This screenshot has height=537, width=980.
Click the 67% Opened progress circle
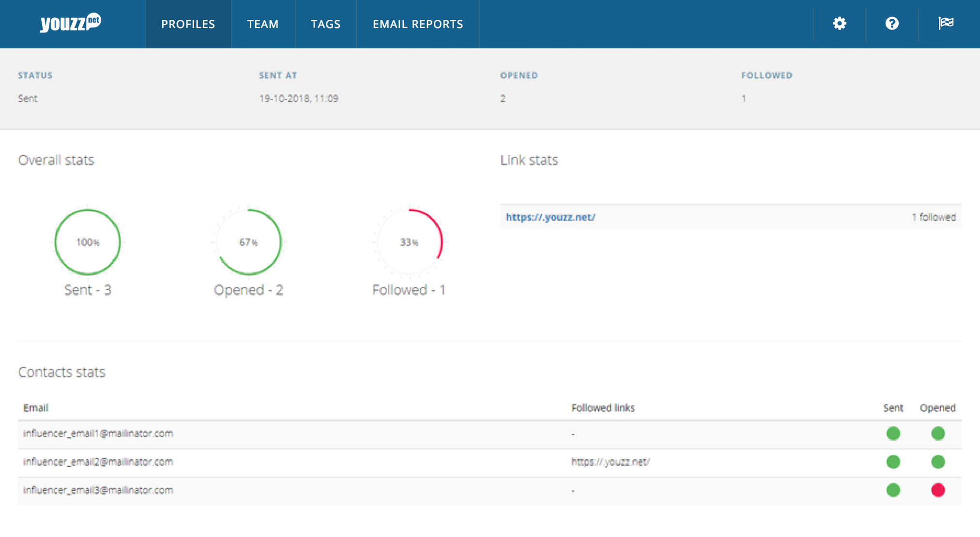pos(248,242)
